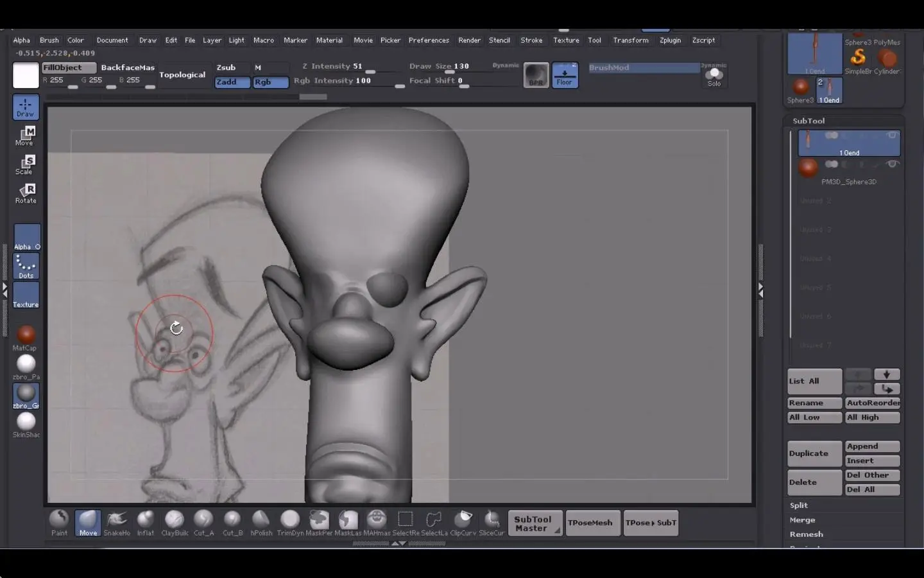The height and width of the screenshot is (578, 924).
Task: Select the SliceCurve brush
Action: [x=492, y=523]
